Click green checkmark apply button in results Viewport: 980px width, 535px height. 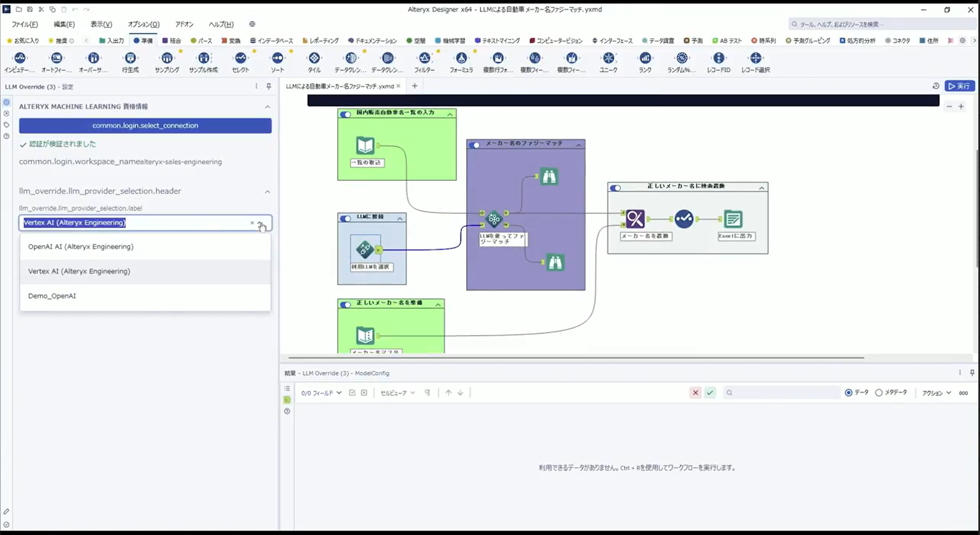coord(710,393)
